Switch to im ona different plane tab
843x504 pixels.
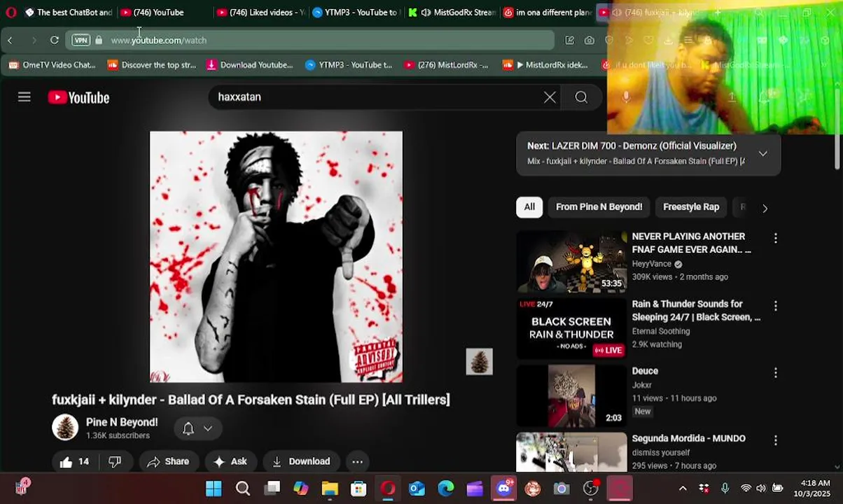[x=548, y=13]
